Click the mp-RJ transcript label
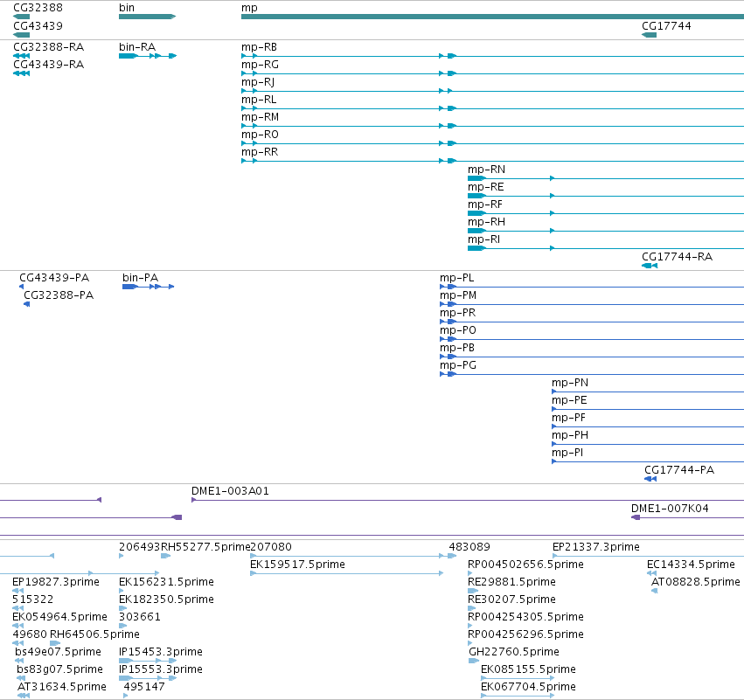The height and width of the screenshot is (700, 744). pyautogui.click(x=258, y=82)
